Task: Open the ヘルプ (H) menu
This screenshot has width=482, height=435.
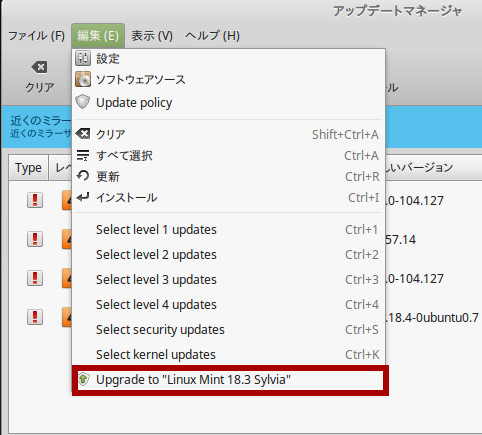Action: pyautogui.click(x=212, y=36)
